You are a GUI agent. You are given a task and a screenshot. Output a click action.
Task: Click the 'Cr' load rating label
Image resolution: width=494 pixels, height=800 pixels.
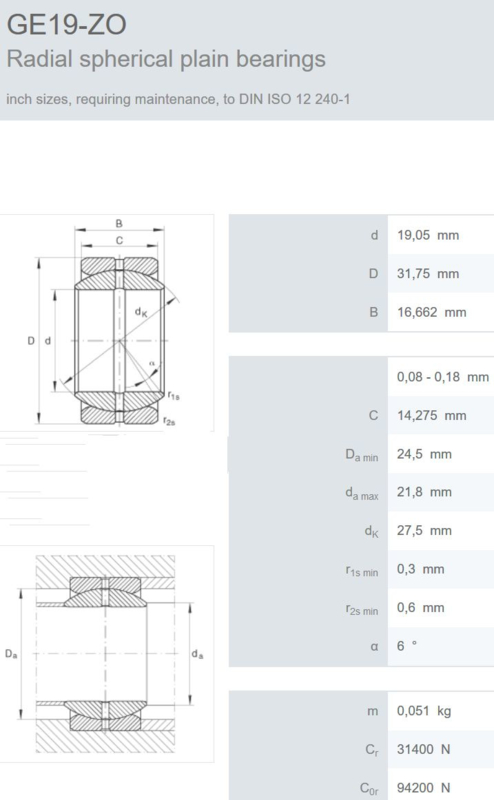coord(372,750)
